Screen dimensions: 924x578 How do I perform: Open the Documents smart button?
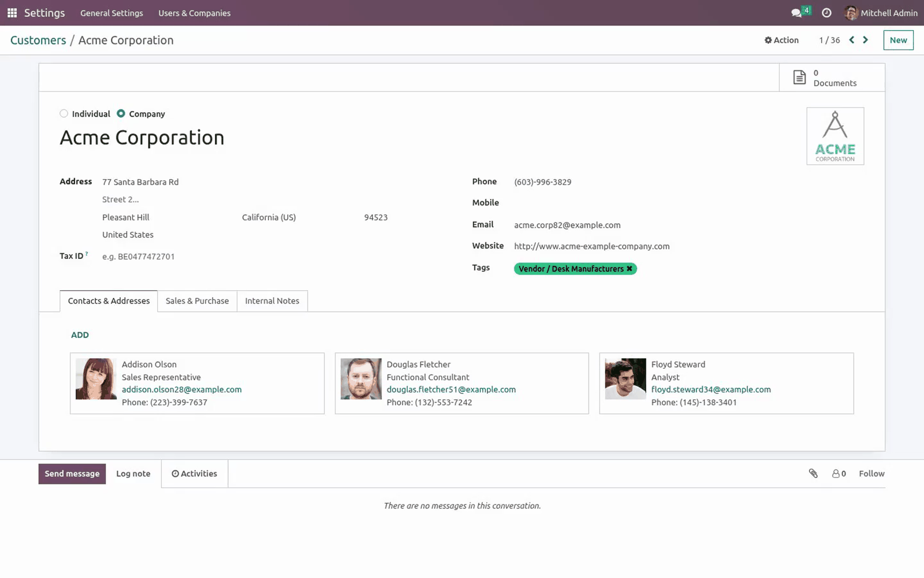point(832,77)
